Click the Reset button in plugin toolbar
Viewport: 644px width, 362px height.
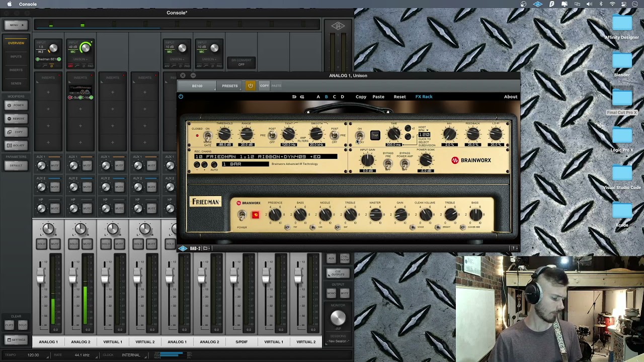pyautogui.click(x=399, y=97)
